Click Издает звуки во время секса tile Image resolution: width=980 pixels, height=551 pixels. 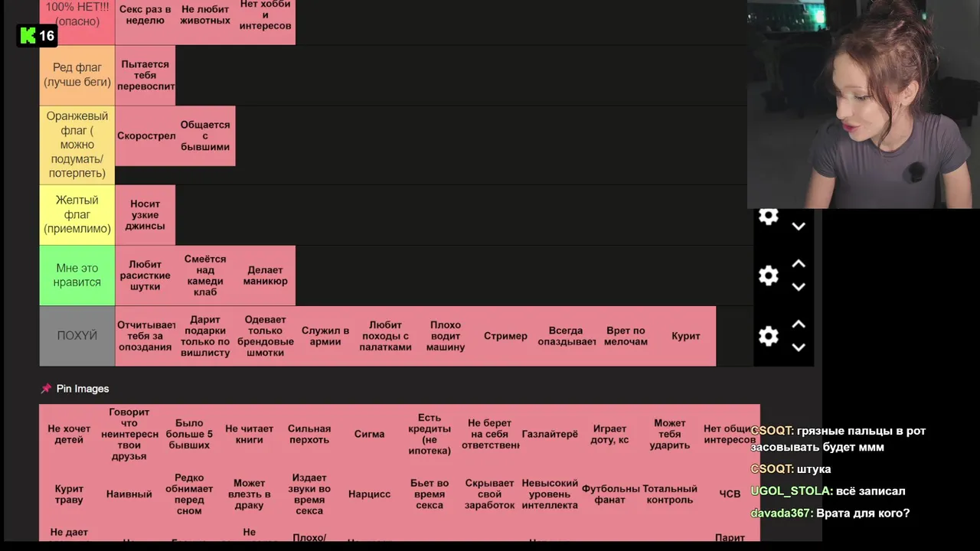(309, 494)
